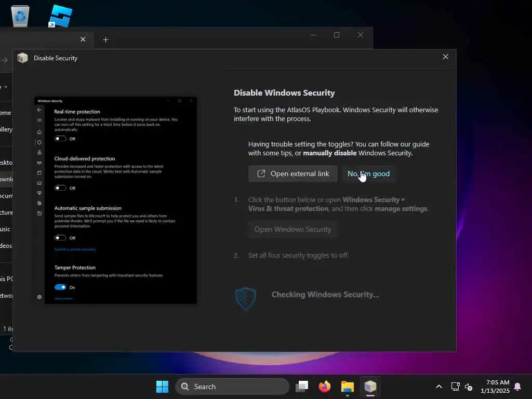This screenshot has width=532, height=399.
Task: Click the Windows Security preview screenshot
Action: (x=116, y=200)
